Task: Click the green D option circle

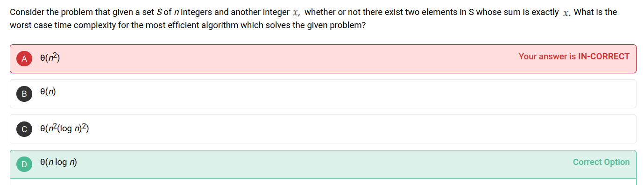Action: pyautogui.click(x=24, y=164)
